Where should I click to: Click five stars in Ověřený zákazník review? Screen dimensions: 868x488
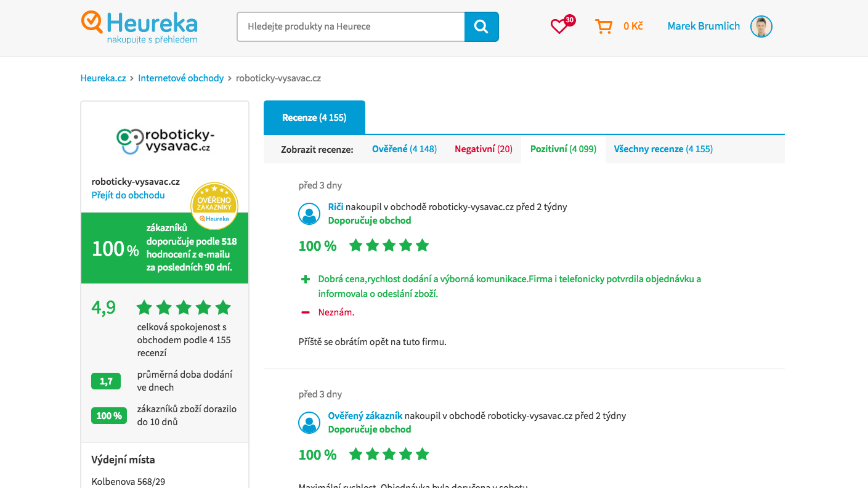point(389,455)
